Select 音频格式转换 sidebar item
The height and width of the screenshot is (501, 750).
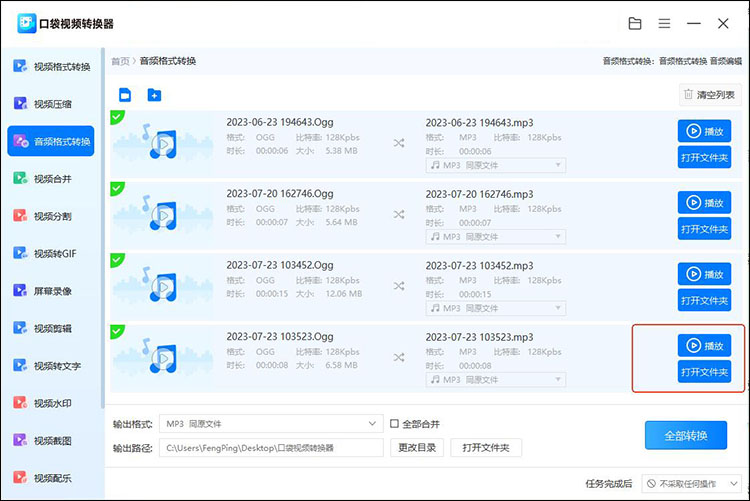pyautogui.click(x=51, y=141)
